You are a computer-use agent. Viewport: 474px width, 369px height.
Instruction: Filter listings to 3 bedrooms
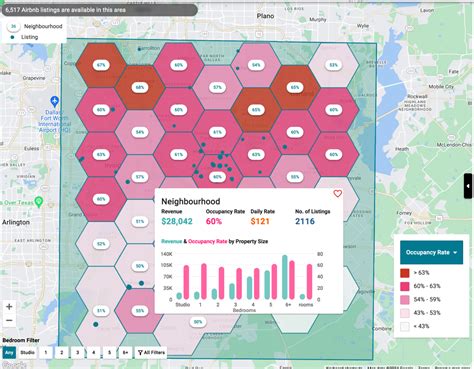click(78, 353)
